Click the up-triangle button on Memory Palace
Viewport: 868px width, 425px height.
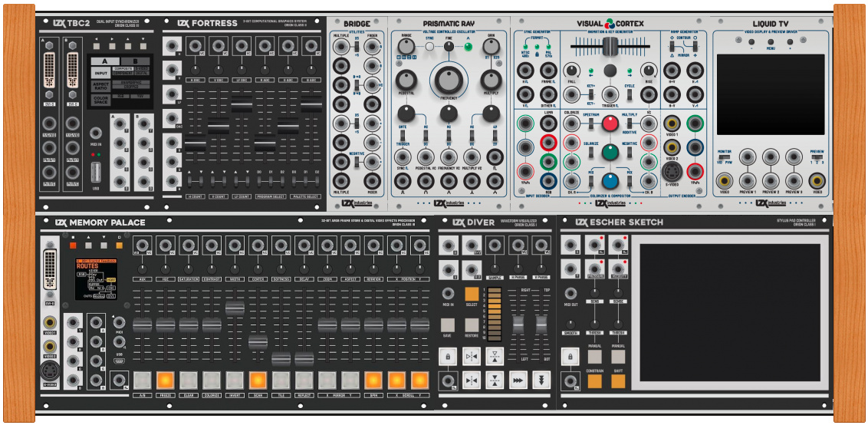click(x=89, y=245)
